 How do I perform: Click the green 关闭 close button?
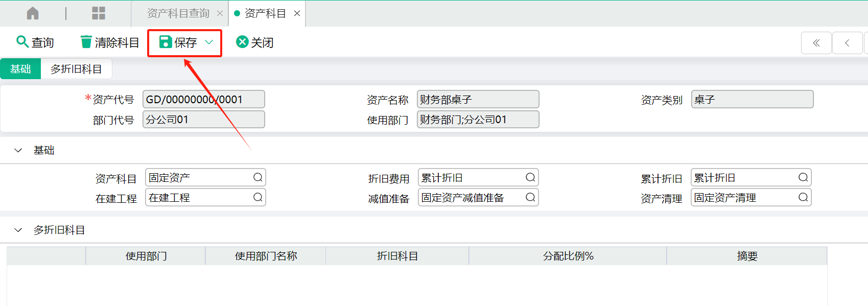pyautogui.click(x=254, y=42)
